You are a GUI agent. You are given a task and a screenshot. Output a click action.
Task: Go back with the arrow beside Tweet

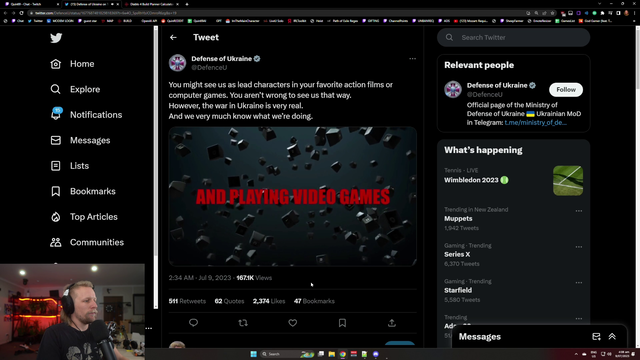click(173, 37)
